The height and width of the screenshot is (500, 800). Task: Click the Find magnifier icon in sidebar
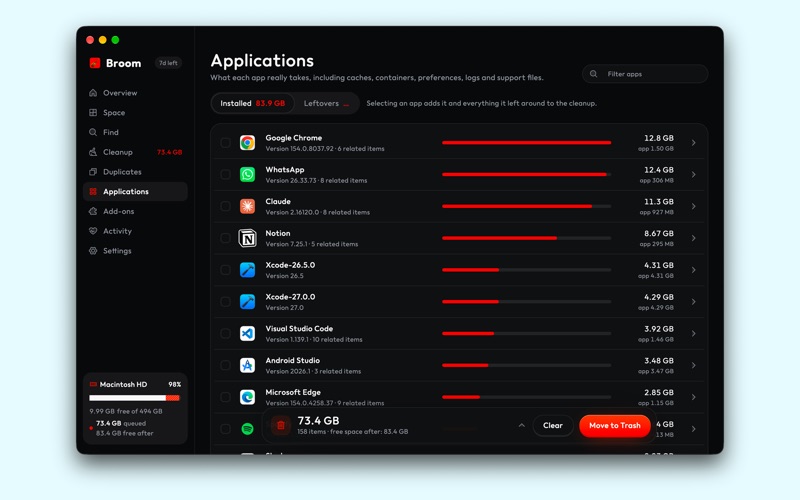(93, 132)
